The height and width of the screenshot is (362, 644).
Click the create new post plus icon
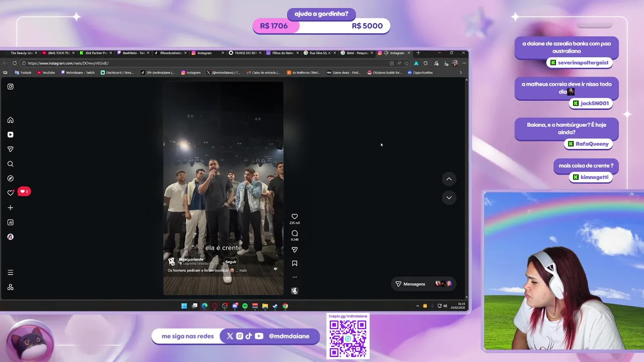[x=10, y=208]
